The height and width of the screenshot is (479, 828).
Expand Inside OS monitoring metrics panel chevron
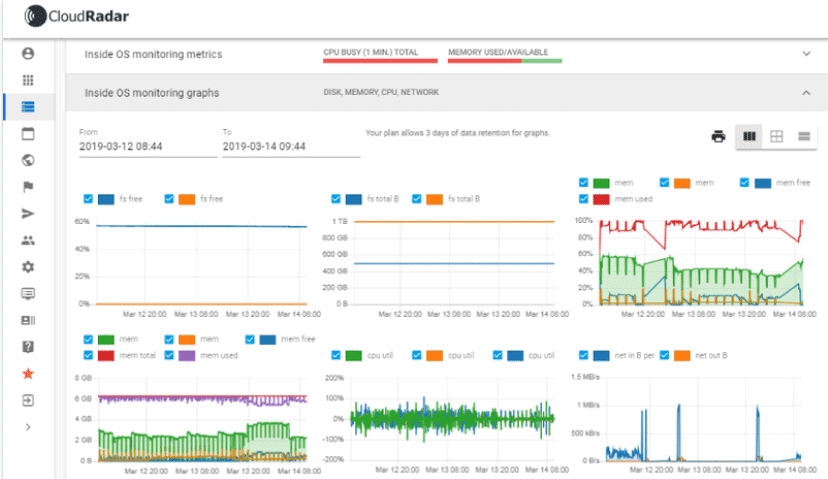point(806,53)
